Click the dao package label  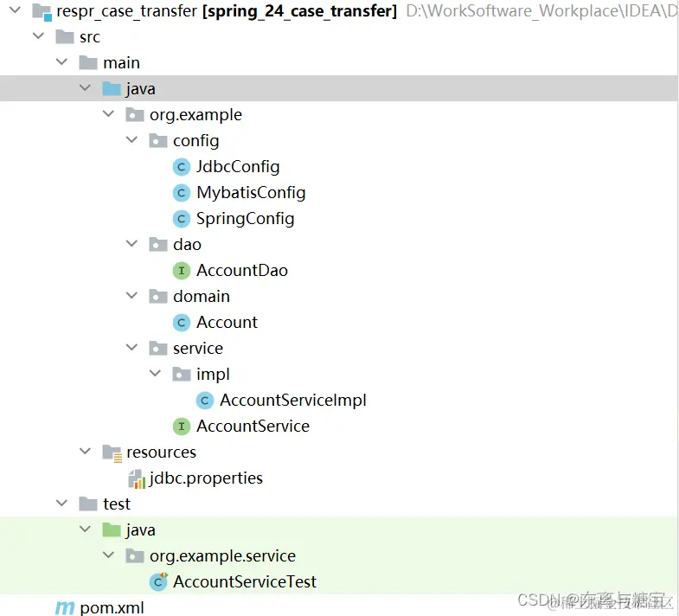click(187, 245)
